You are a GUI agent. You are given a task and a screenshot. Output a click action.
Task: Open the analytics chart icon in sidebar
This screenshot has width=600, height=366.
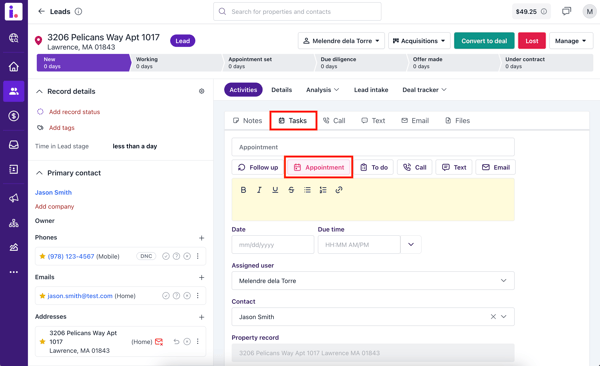pyautogui.click(x=14, y=247)
